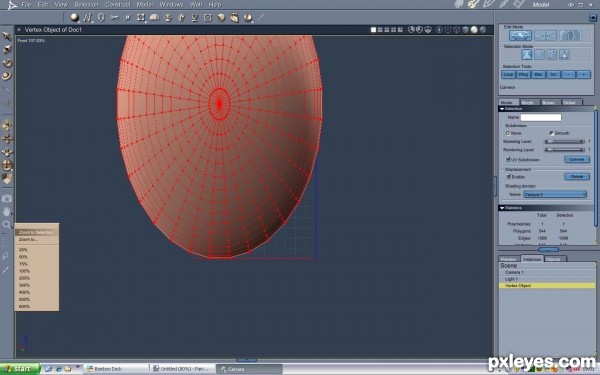Click the ball-shaped tool below rotate tool
The width and height of the screenshot is (600, 375).
tap(7, 76)
